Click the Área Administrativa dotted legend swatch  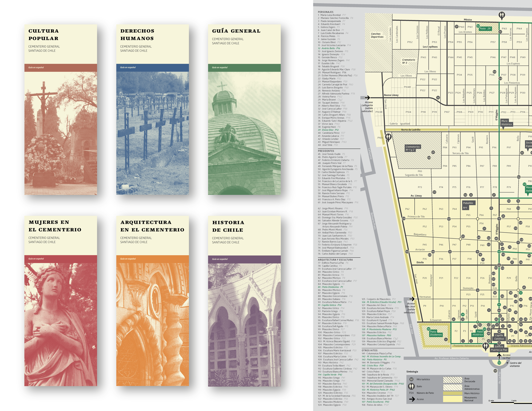pos(453,387)
